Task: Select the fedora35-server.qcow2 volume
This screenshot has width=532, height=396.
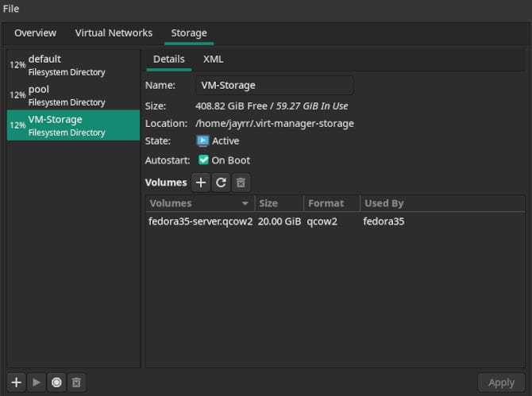Action: (201, 221)
